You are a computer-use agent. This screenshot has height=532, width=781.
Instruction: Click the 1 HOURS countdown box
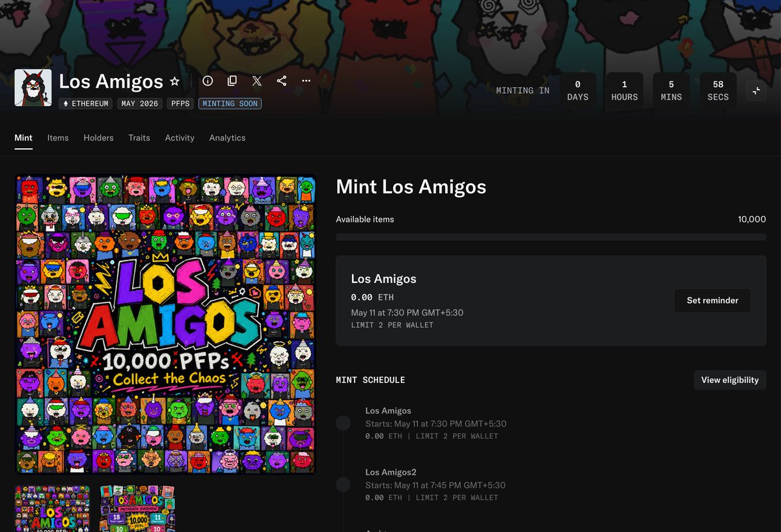(624, 90)
